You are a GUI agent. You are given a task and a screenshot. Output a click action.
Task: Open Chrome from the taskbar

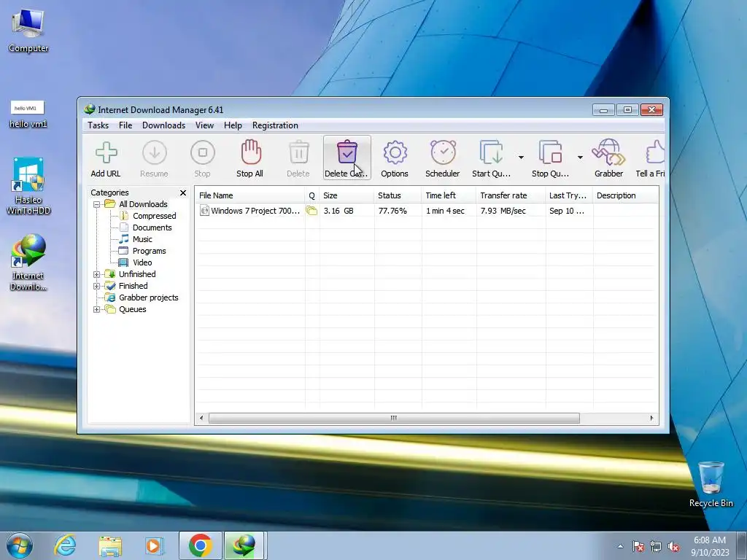click(200, 545)
